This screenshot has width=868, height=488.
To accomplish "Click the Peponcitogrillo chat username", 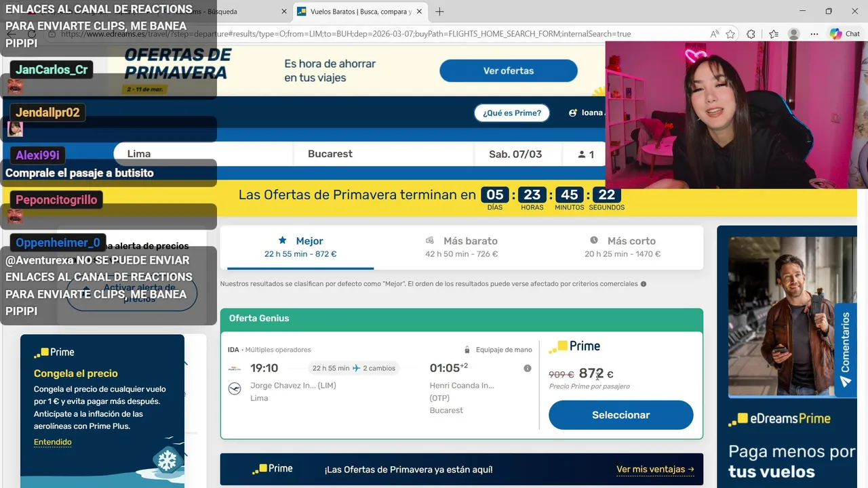I will [57, 200].
